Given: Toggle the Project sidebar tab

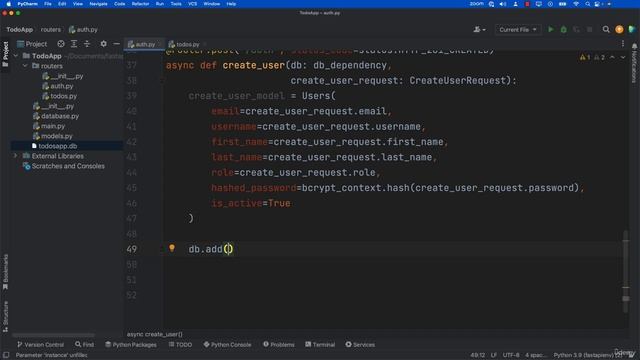Looking at the screenshot, I should click(5, 53).
